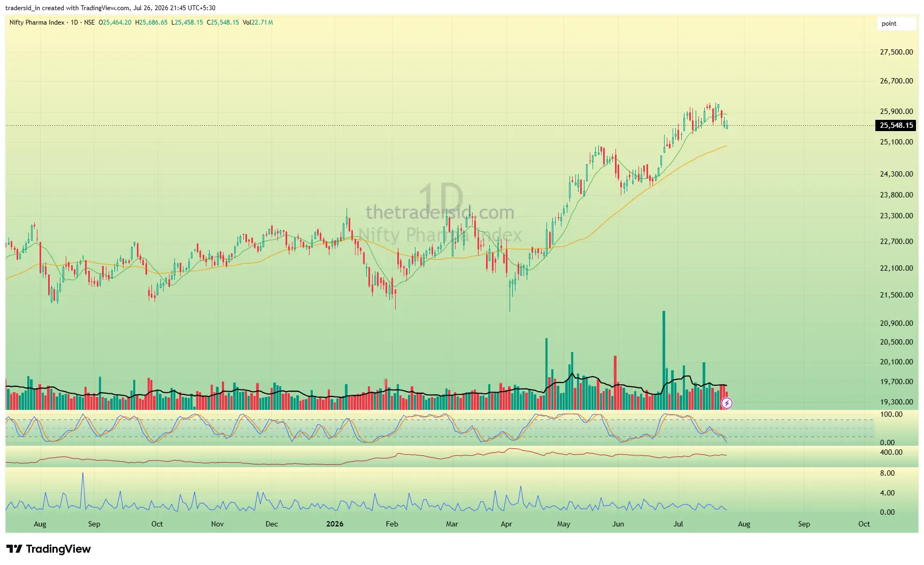Click the purple lightning bolt icon
The width and height of the screenshot is (924, 565).
tap(727, 403)
